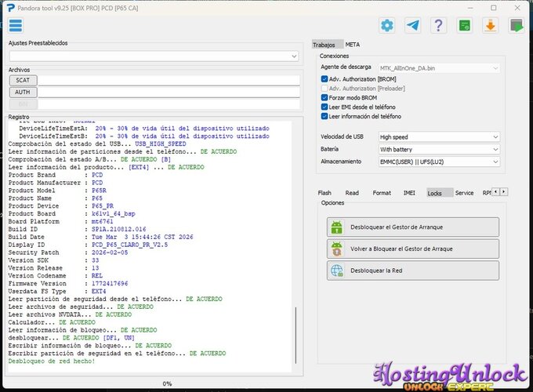Click the exit door icon
The height and width of the screenshot is (392, 533).
coord(516,26)
